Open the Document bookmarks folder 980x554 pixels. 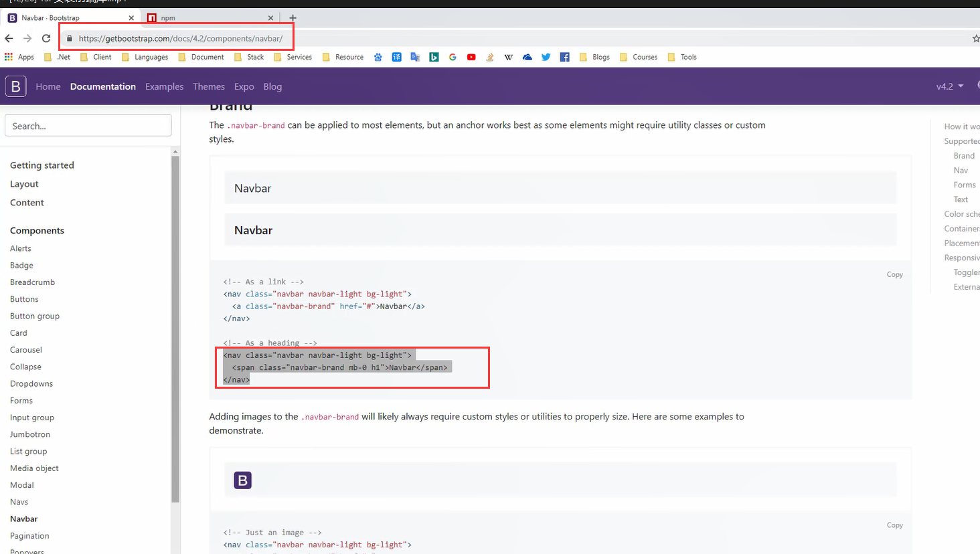click(x=201, y=57)
